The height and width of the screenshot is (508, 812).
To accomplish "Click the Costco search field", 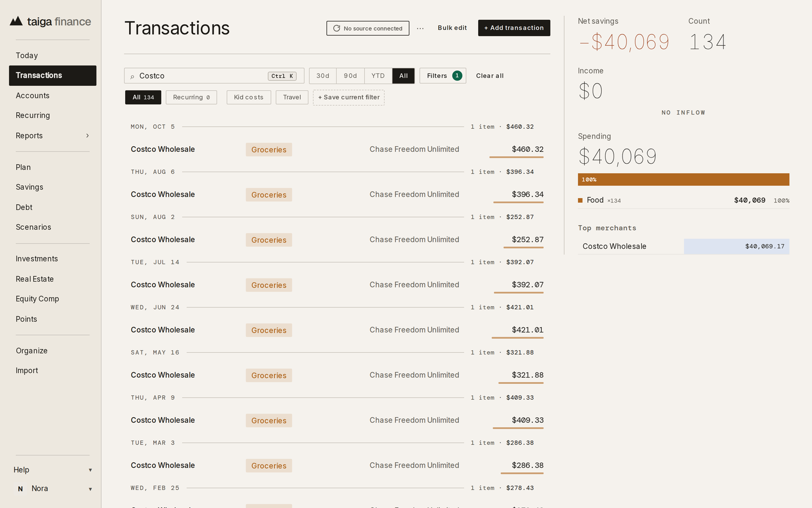I will click(214, 76).
